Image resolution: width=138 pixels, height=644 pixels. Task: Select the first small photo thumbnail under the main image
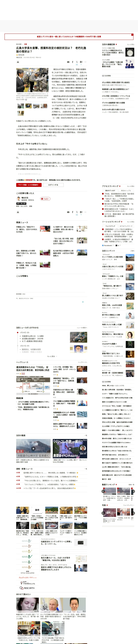tap(21, 106)
